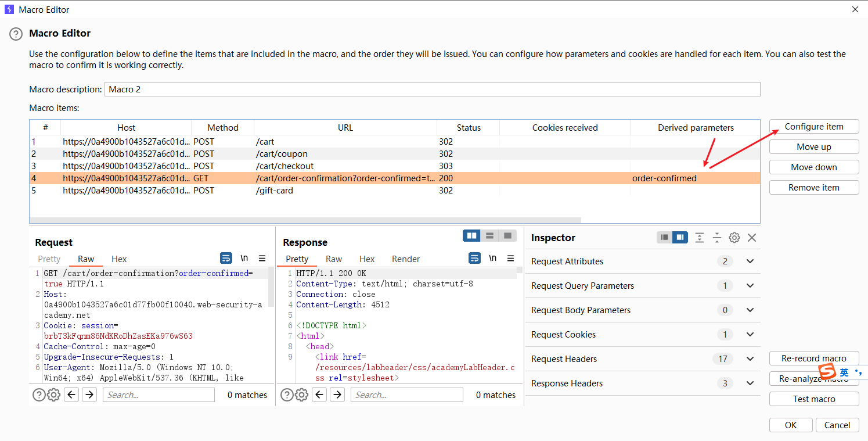Click Move down button

click(814, 167)
